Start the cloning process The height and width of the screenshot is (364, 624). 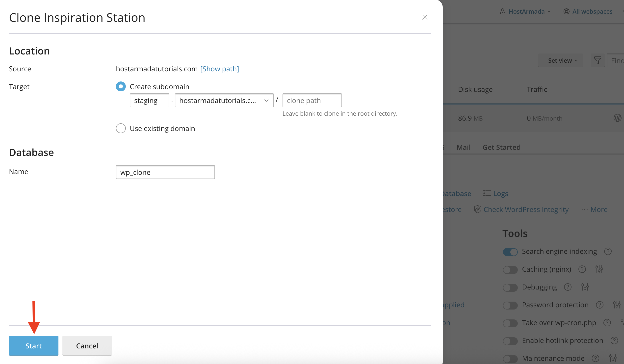34,346
